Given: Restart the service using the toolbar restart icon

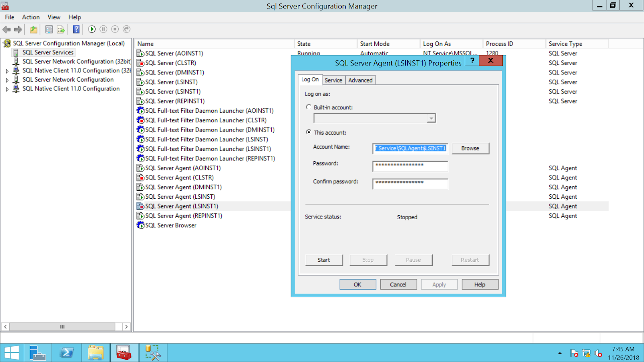Looking at the screenshot, I should click(x=126, y=29).
